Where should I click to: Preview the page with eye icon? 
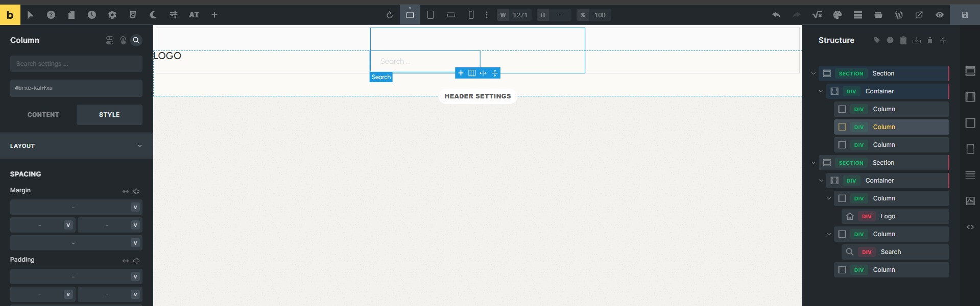[940, 15]
